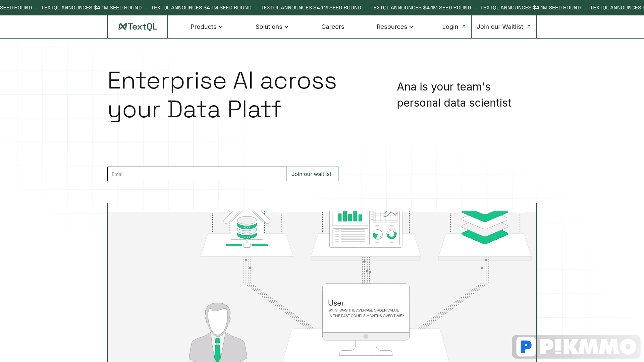644x362 pixels.
Task: Click the database server illustration
Action: [247, 230]
